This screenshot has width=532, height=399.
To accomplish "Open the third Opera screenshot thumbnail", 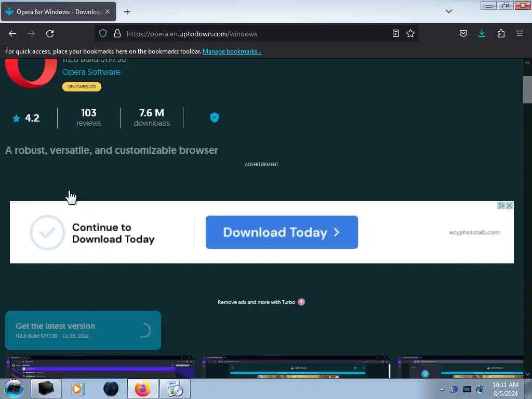I will [460, 367].
